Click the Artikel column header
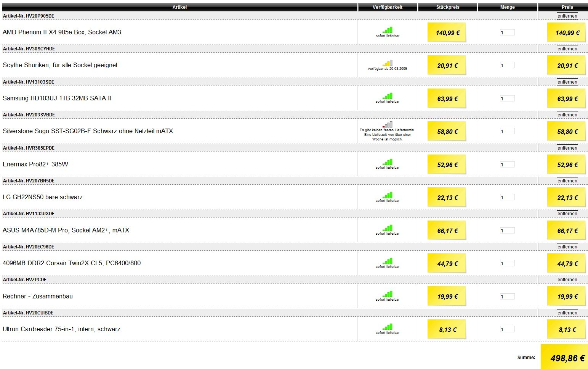 click(179, 7)
